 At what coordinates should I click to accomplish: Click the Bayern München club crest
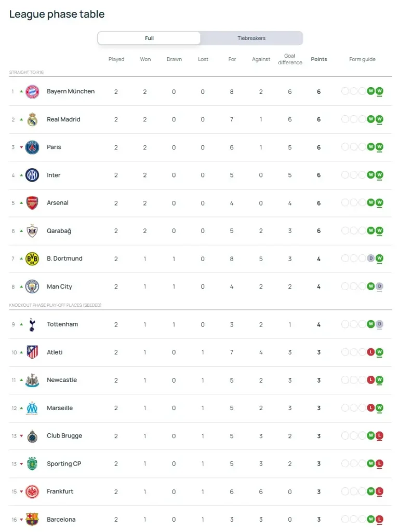coord(32,92)
